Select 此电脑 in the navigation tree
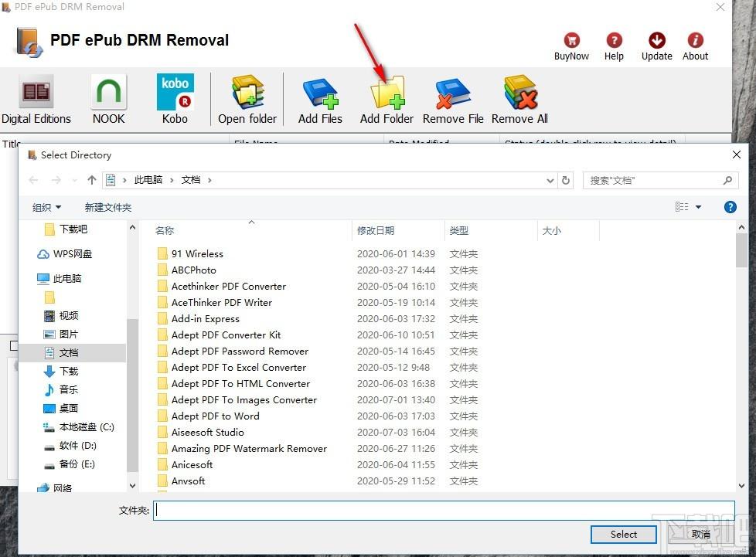 click(x=60, y=278)
